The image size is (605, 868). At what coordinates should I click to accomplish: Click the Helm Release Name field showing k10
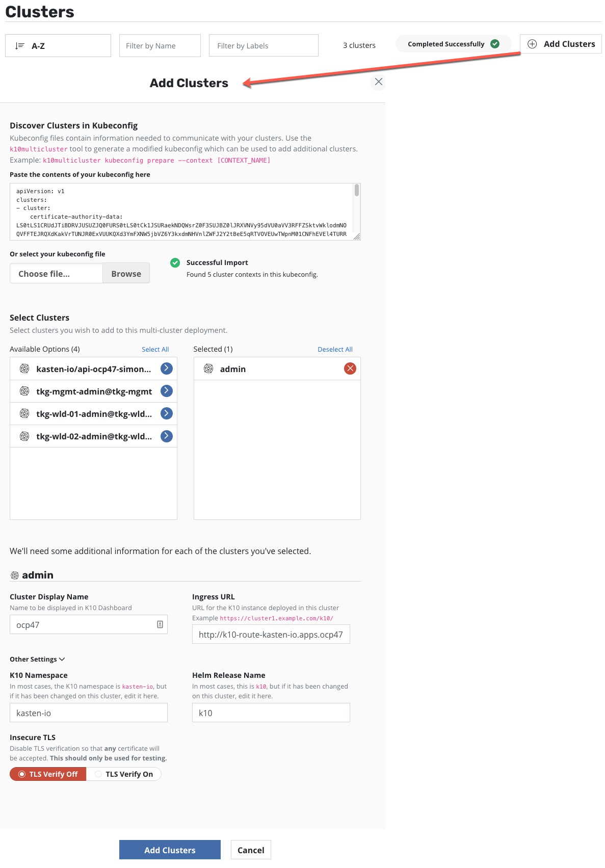coord(271,713)
